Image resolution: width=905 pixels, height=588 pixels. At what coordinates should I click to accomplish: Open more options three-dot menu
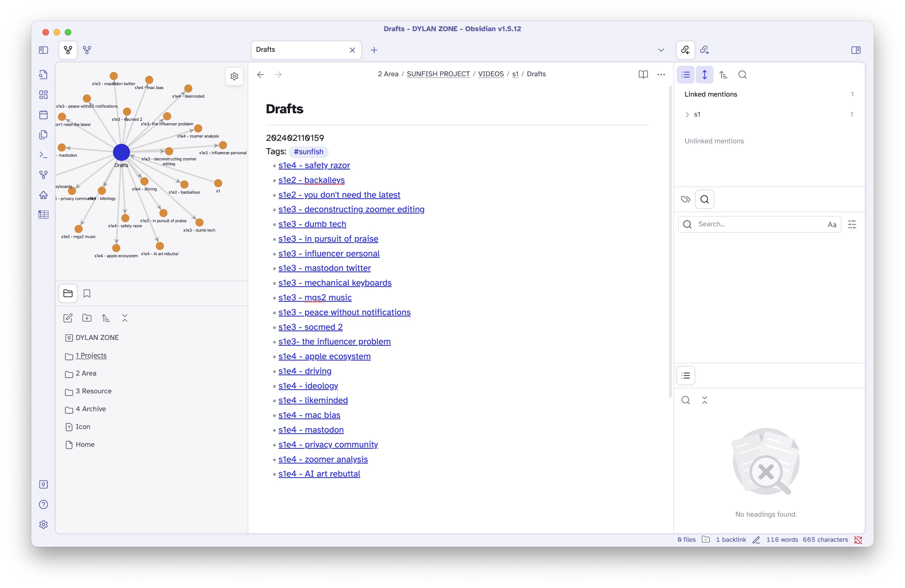[661, 74]
